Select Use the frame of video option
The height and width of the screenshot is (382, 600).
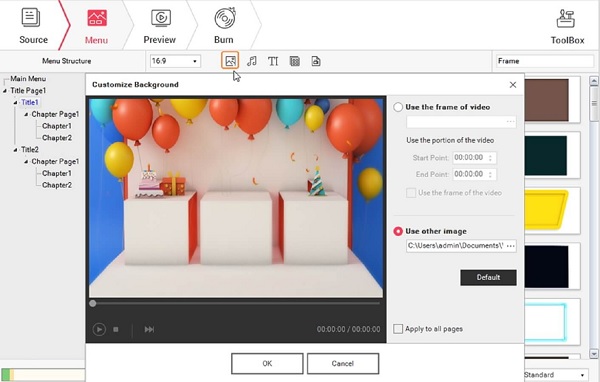(398, 107)
